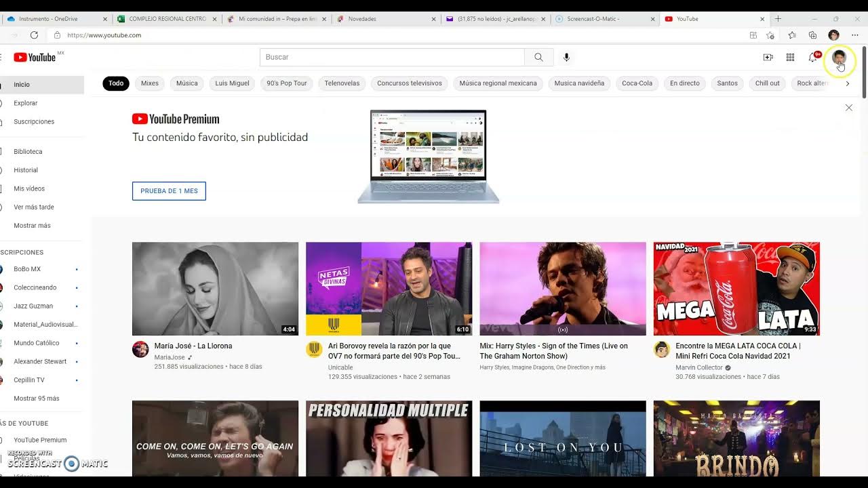This screenshot has height=488, width=868.
Task: Select the Santos filter chip
Action: click(x=727, y=83)
